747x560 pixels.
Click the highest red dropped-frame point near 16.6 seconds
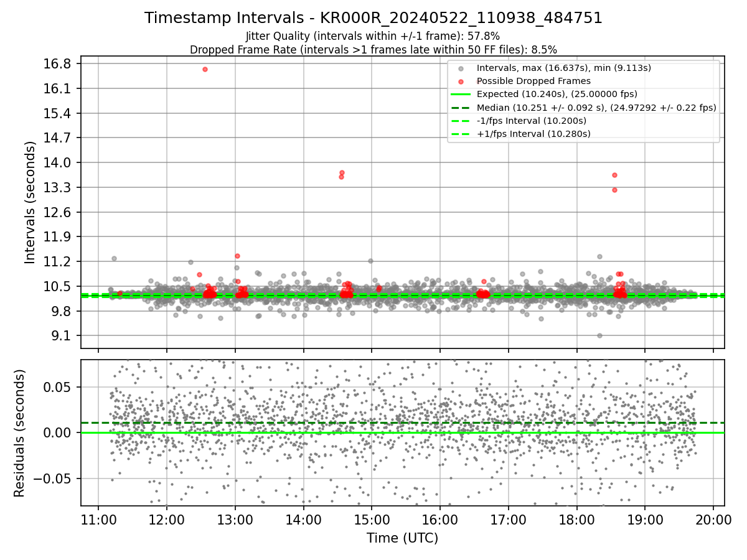click(205, 69)
